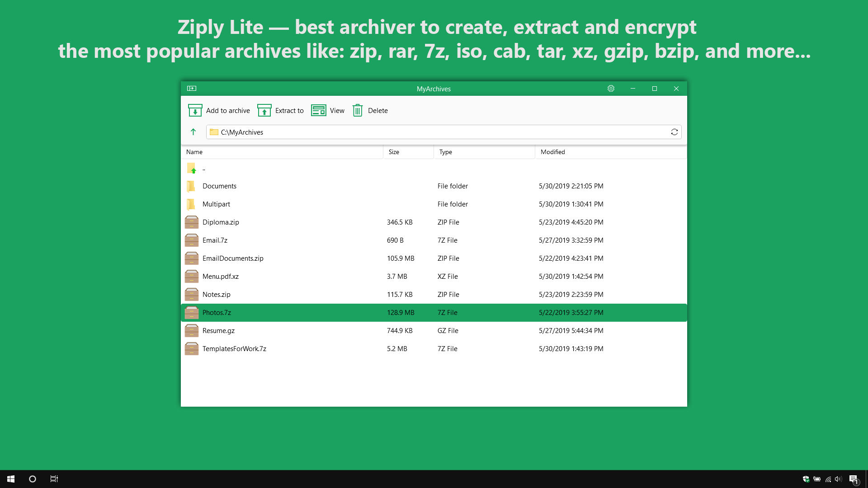The image size is (868, 488).
Task: Refresh the folder listing
Action: [x=674, y=132]
